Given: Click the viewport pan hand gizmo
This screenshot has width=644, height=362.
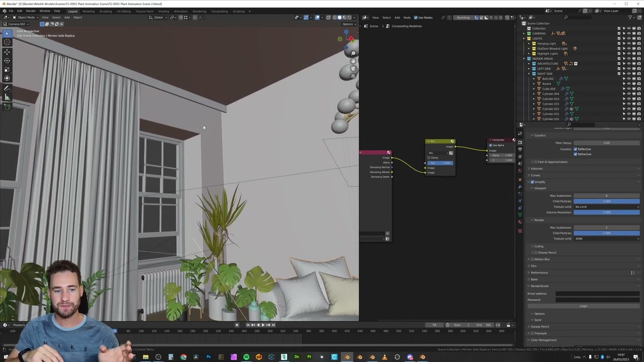Looking at the screenshot, I should point(353,61).
